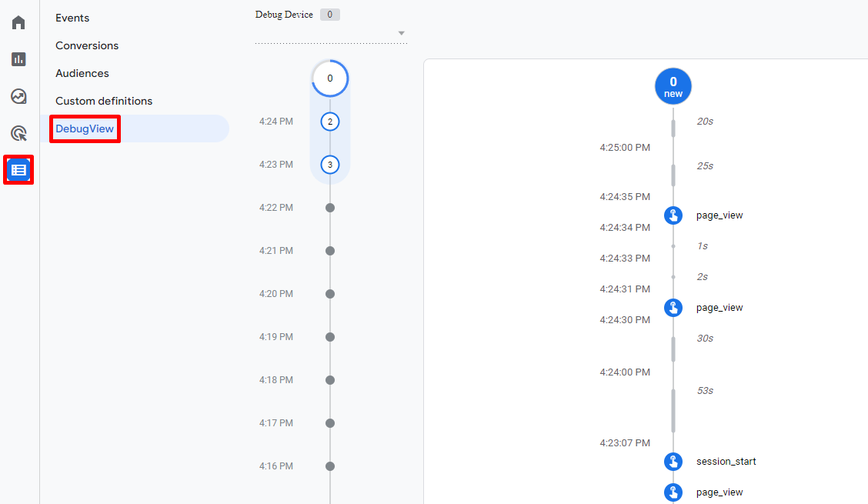Switch to Custom definitions
The width and height of the screenshot is (868, 504).
(104, 100)
